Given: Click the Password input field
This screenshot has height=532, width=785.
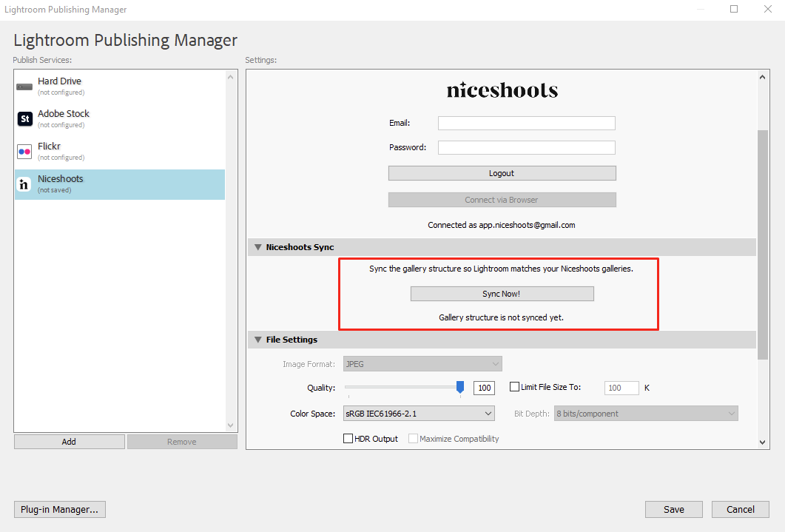Looking at the screenshot, I should tap(527, 148).
